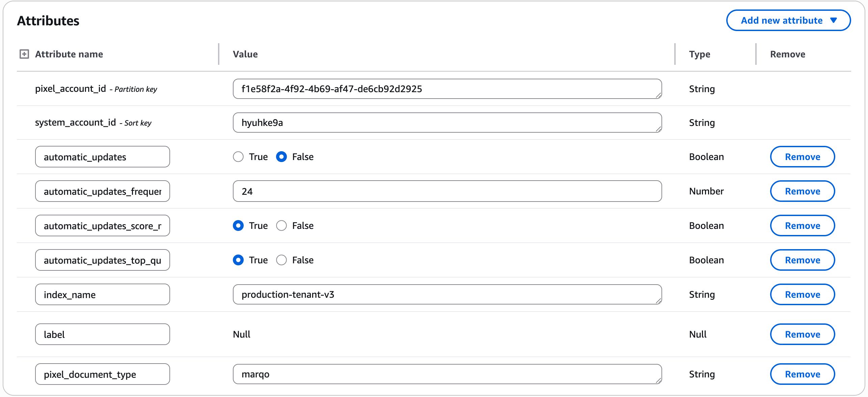868x397 pixels.
Task: Click the production-tenant-v3 value field
Action: (x=447, y=295)
